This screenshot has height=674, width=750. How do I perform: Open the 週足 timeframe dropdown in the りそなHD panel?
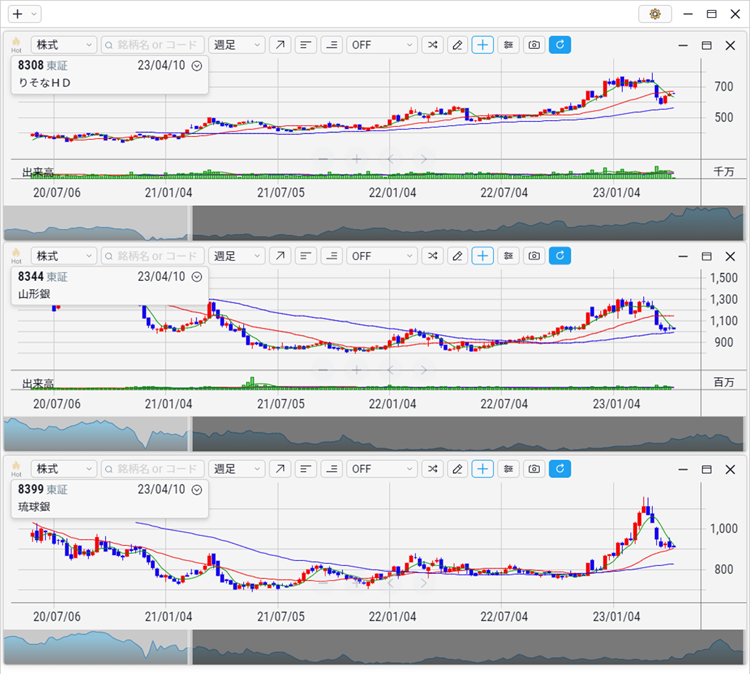pyautogui.click(x=237, y=45)
